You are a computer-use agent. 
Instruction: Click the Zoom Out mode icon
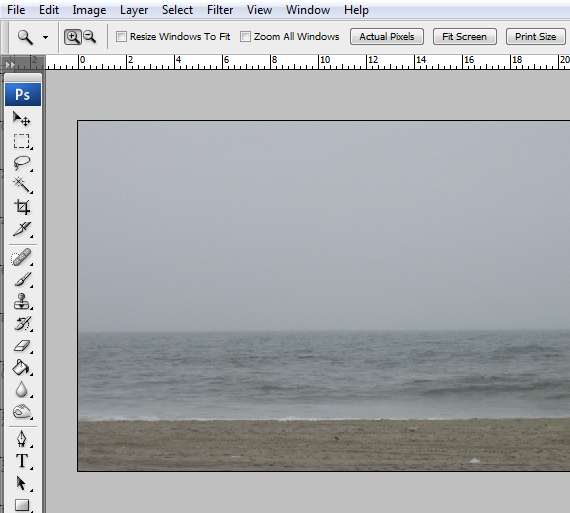pyautogui.click(x=89, y=37)
